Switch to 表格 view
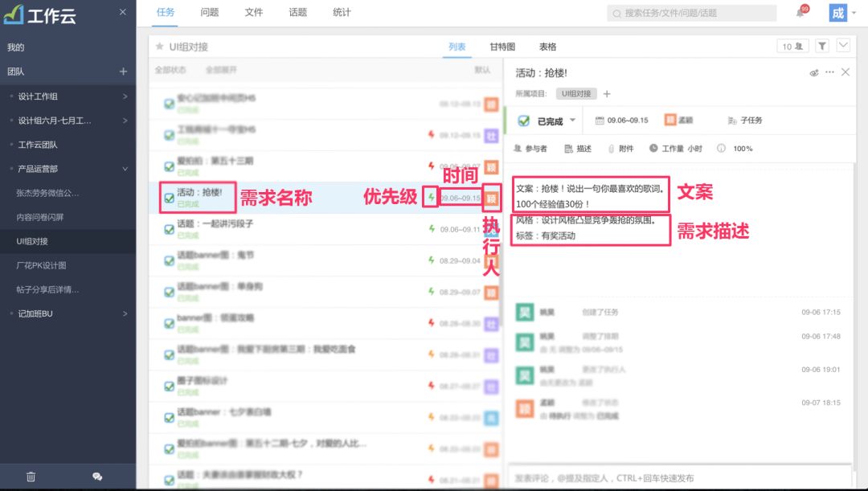The width and height of the screenshot is (868, 491). coord(547,47)
